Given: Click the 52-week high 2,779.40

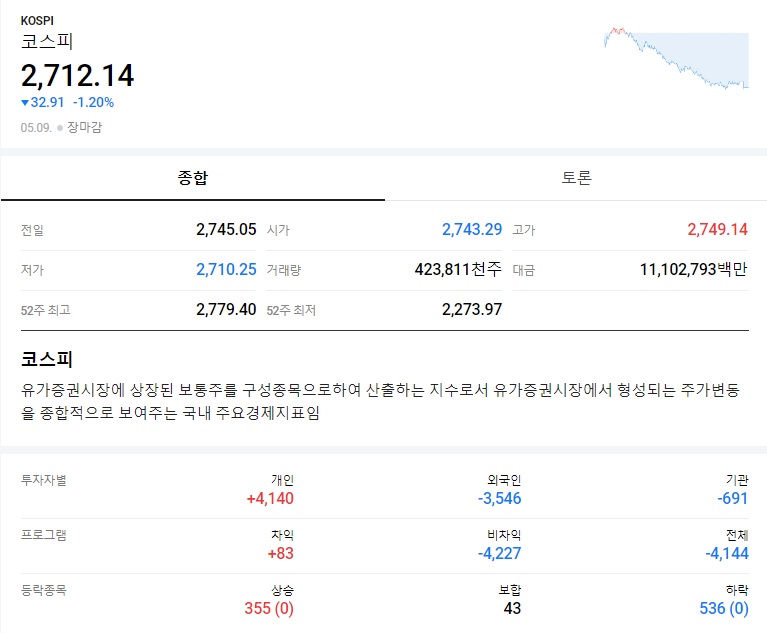Looking at the screenshot, I should click(226, 310).
